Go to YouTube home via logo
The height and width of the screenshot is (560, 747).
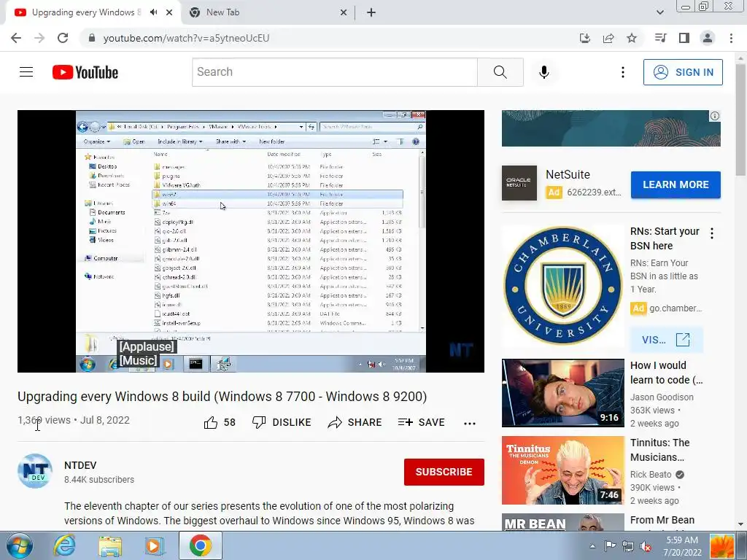85,72
